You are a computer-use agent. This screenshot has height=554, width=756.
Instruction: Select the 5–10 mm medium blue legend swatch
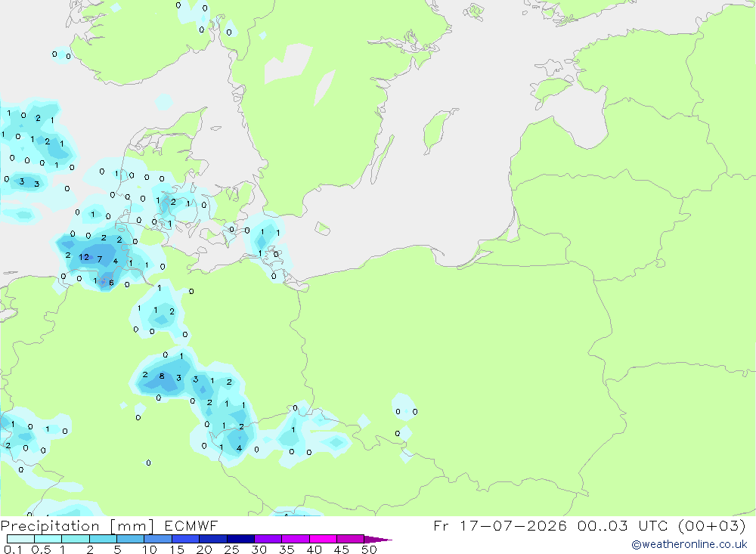coord(130,539)
